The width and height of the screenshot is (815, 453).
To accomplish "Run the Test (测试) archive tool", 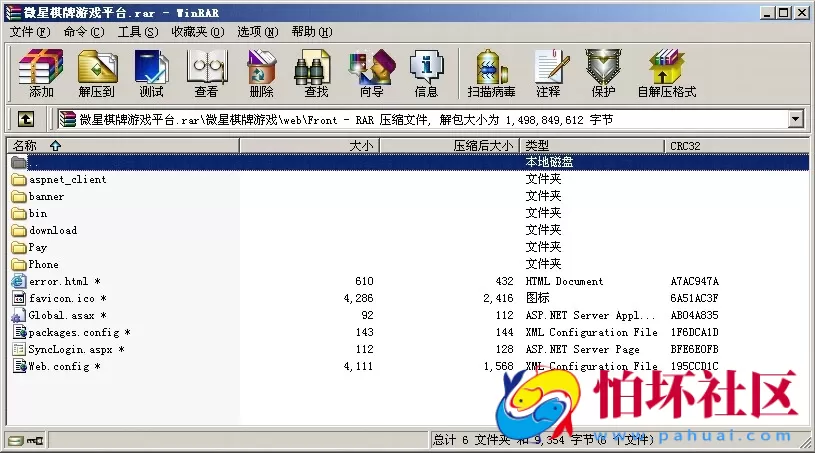I will point(151,73).
